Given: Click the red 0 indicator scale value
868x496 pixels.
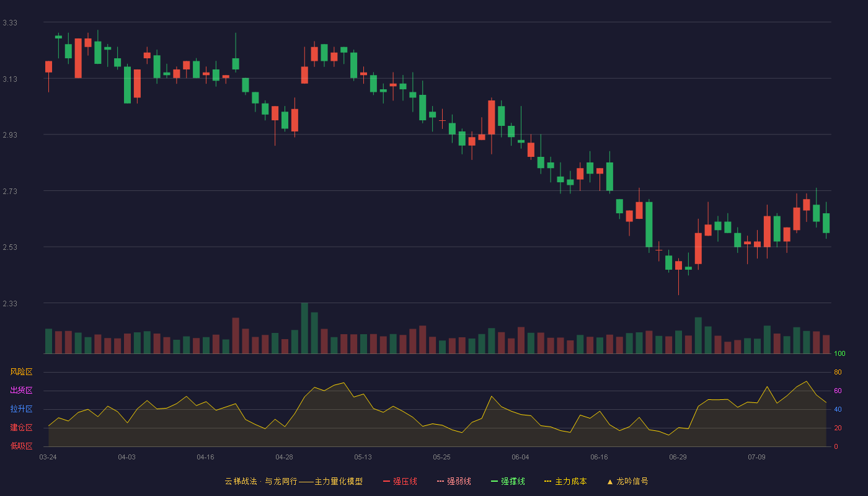Looking at the screenshot, I should (836, 446).
